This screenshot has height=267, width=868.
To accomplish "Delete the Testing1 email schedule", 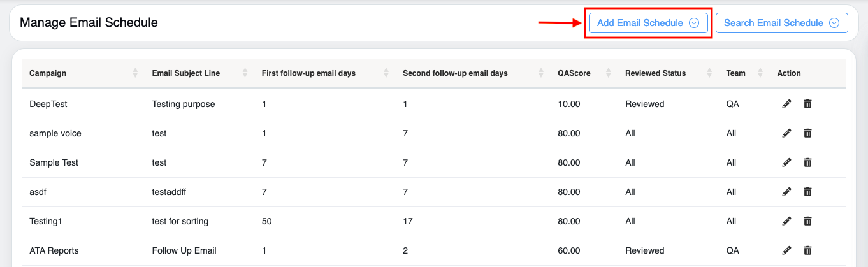I will [x=807, y=221].
